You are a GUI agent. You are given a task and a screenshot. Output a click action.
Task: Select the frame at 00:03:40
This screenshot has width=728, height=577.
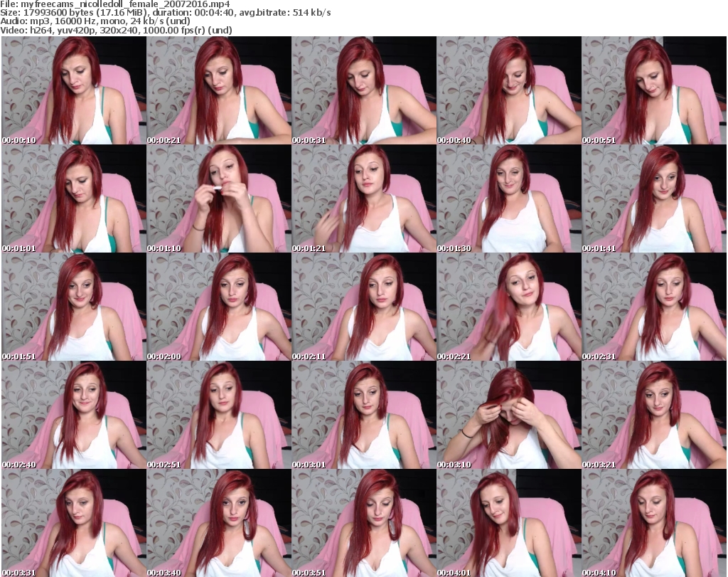click(219, 523)
